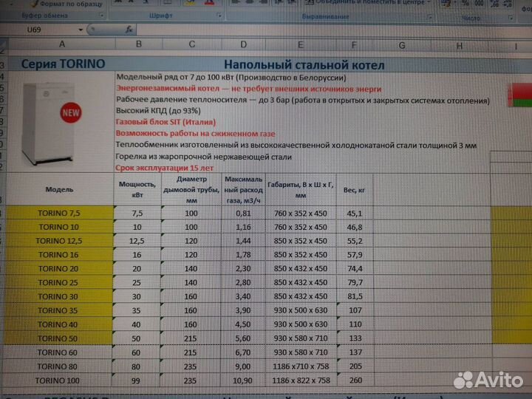
Task: Click the gas consumption cell '0,81'
Action: click(243, 214)
